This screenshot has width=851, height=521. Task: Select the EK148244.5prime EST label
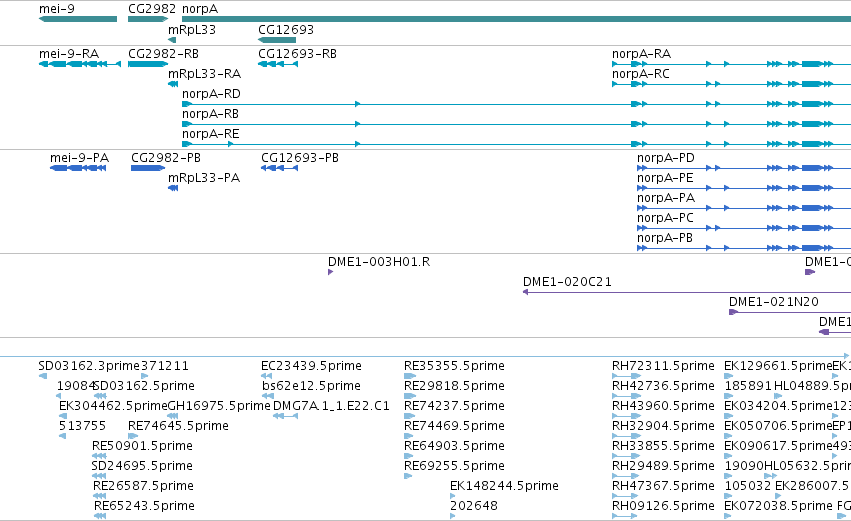pyautogui.click(x=504, y=487)
